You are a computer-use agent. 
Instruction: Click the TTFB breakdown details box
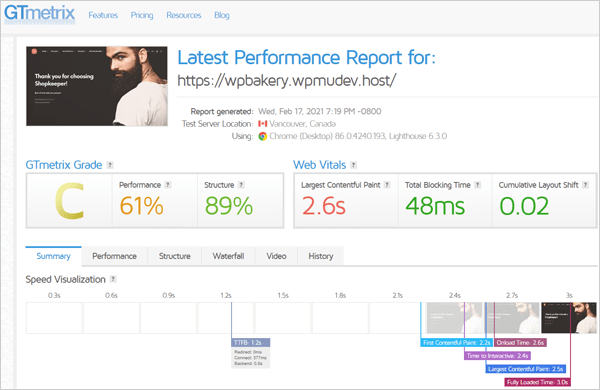click(251, 357)
